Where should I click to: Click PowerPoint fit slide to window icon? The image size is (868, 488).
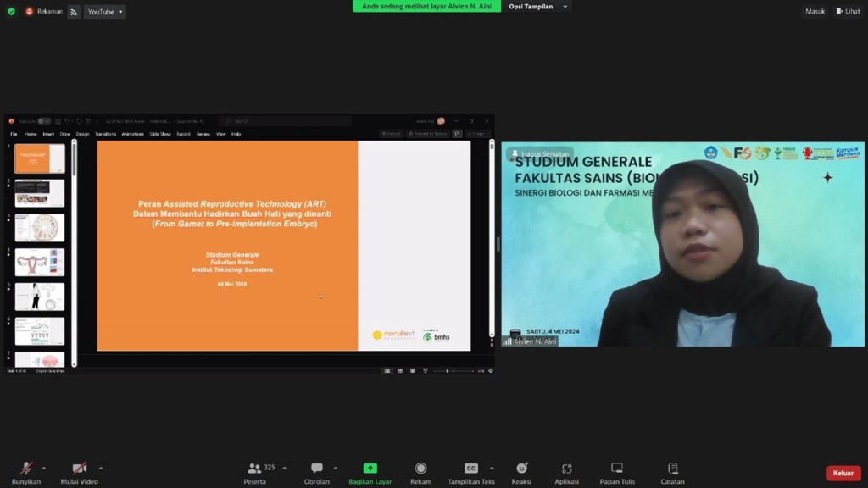click(x=491, y=371)
